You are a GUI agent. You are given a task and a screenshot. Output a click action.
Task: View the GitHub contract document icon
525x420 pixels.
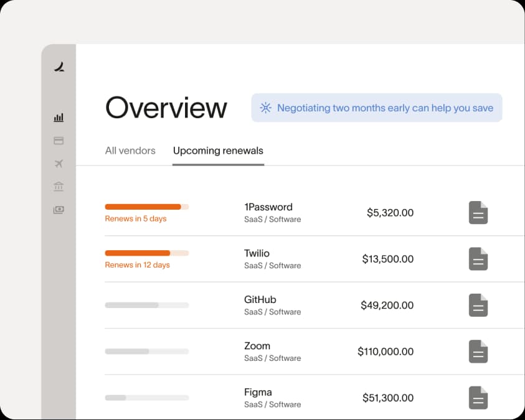(x=478, y=306)
